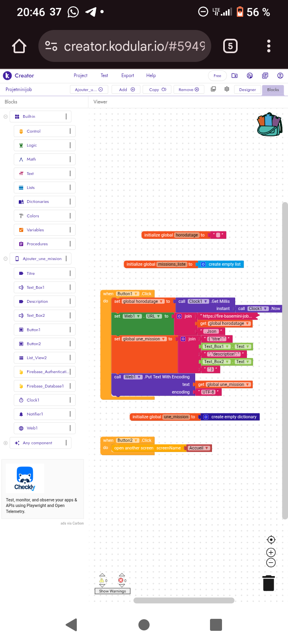The height and width of the screenshot is (644, 288).
Task: Click the trash can icon
Action: pyautogui.click(x=269, y=583)
